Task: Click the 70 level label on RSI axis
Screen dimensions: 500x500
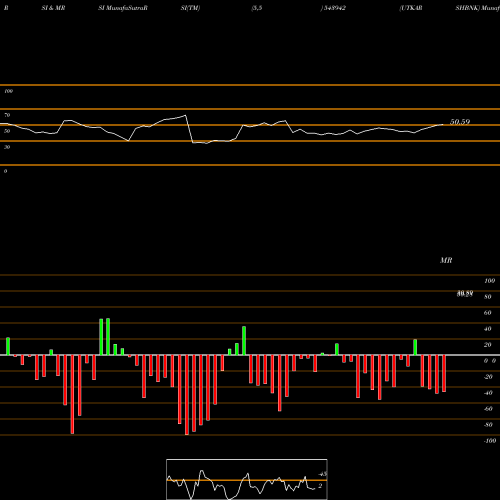Action: pos(7,115)
